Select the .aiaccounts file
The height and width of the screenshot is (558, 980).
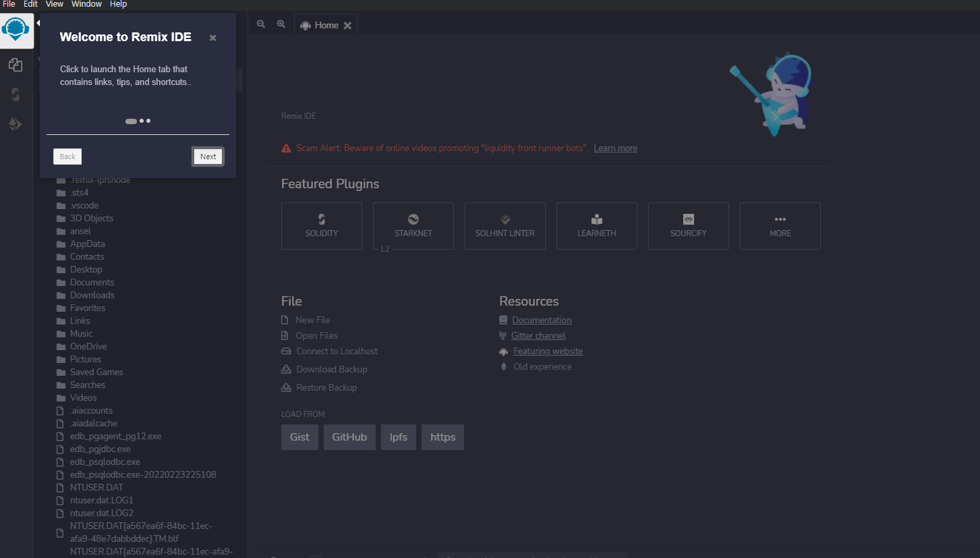(x=91, y=411)
